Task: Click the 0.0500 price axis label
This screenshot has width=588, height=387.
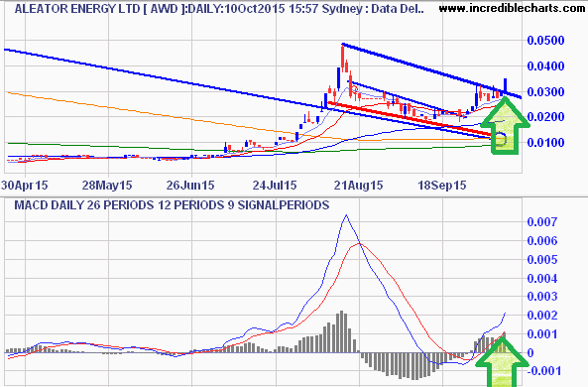Action: coord(545,41)
